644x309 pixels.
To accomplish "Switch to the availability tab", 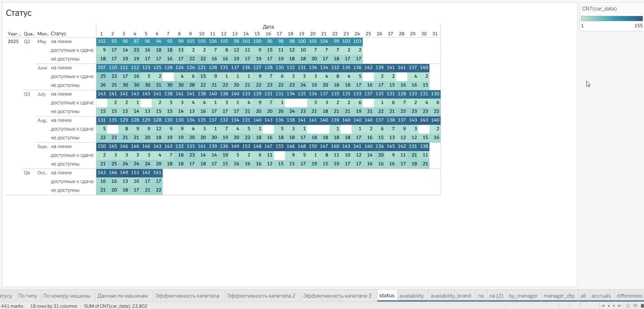I will click(x=411, y=296).
